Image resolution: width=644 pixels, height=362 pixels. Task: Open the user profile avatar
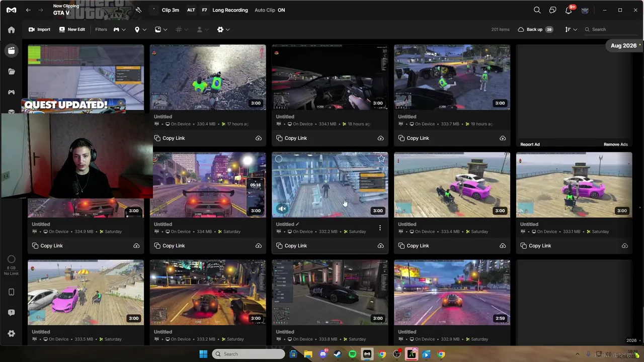[x=585, y=10]
